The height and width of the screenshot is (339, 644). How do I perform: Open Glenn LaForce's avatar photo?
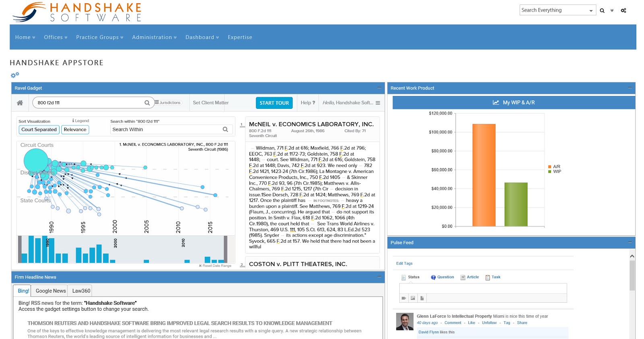pos(405,322)
